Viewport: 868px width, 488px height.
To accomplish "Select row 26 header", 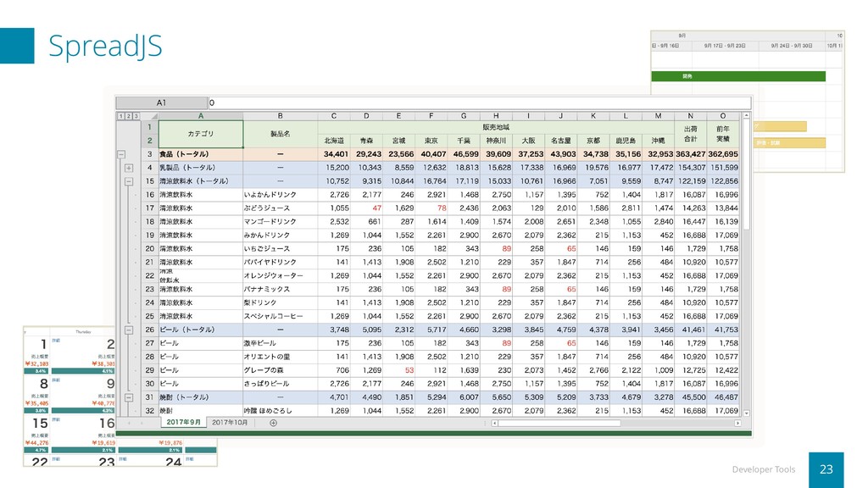I will pyautogui.click(x=149, y=330).
